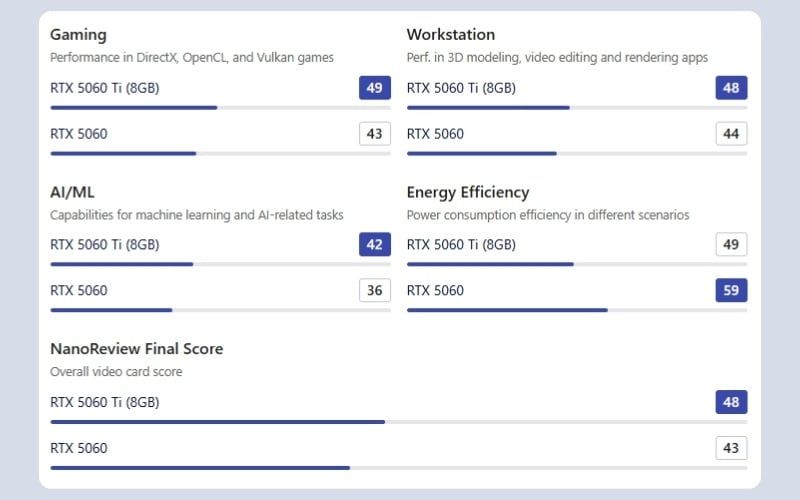Click the Energy Efficiency heading

click(467, 192)
